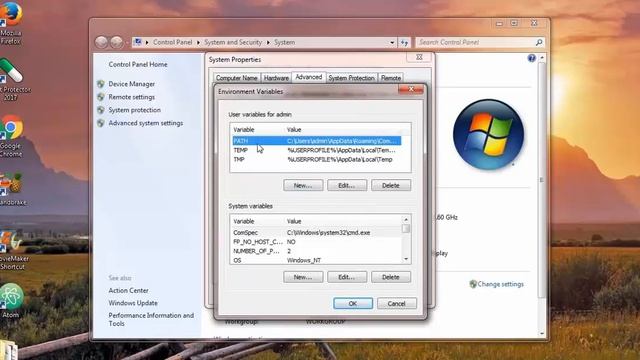Cancel the Environment Variables dialog
640x360 pixels.
pyautogui.click(x=397, y=304)
